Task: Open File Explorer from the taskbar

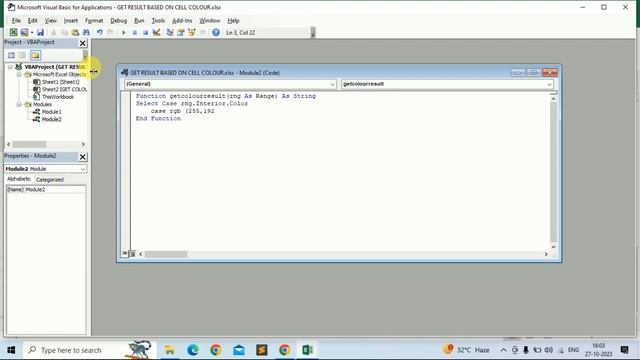Action: 169,350
